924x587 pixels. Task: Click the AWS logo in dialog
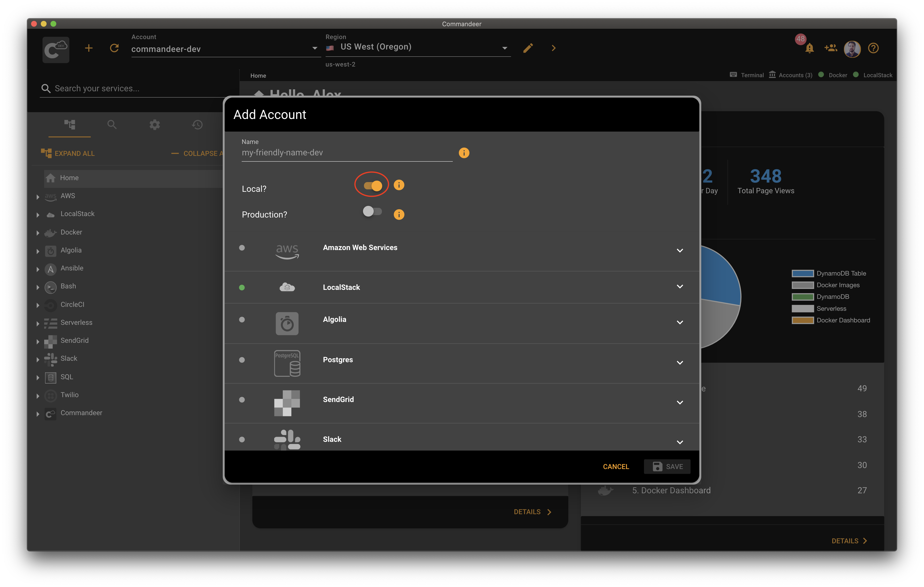(x=287, y=252)
